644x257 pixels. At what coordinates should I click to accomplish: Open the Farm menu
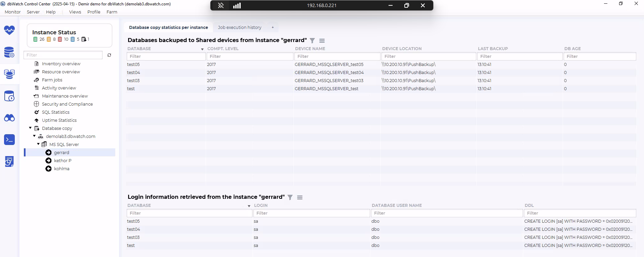(112, 12)
